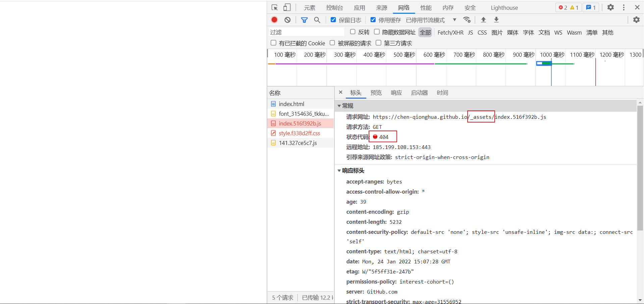Image resolution: width=644 pixels, height=304 pixels.
Task: Filter requests by Fetch/XHR
Action: click(x=450, y=33)
